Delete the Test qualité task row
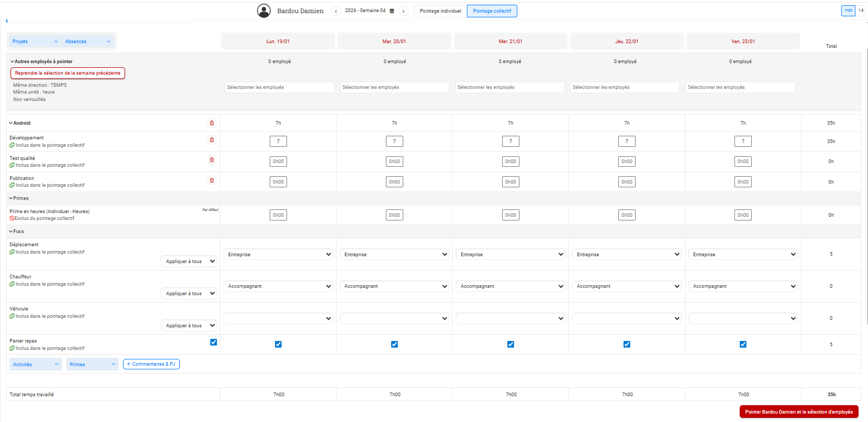 (x=212, y=160)
